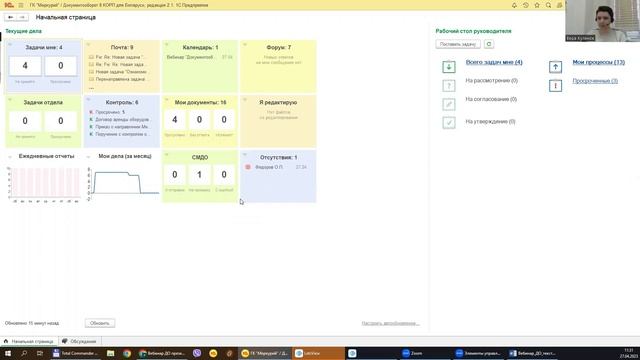This screenshot has width=640, height=360.
Task: Switch to the Начальная страница tab
Action: 29,341
